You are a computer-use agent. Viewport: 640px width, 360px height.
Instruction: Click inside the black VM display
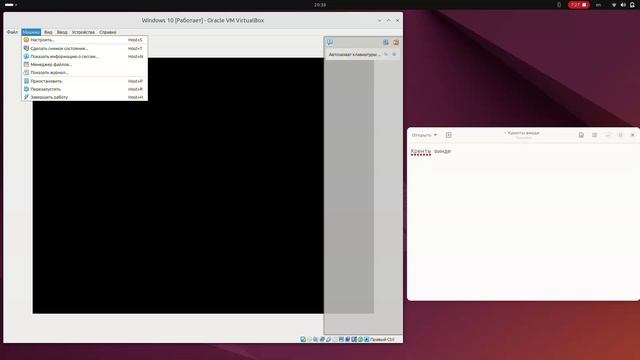pyautogui.click(x=178, y=186)
